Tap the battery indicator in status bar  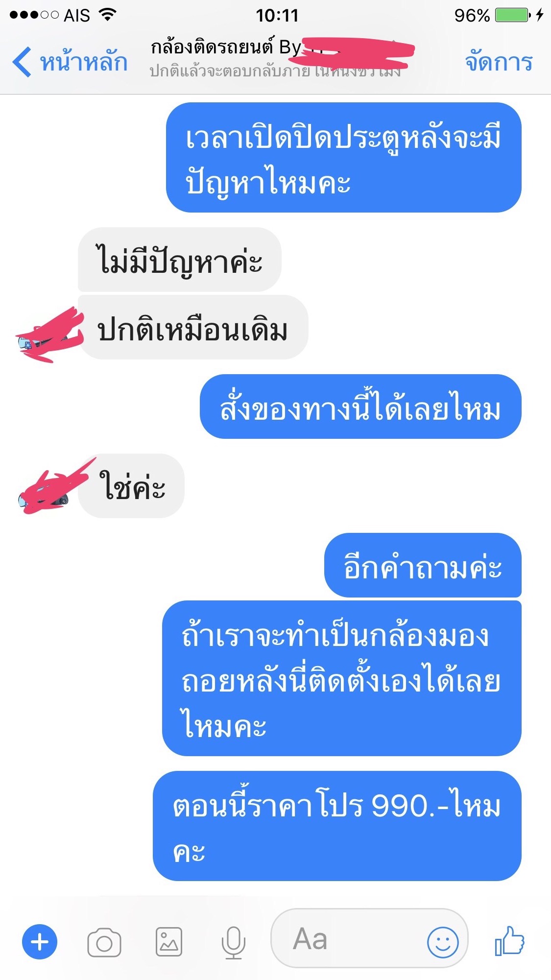[x=512, y=15]
